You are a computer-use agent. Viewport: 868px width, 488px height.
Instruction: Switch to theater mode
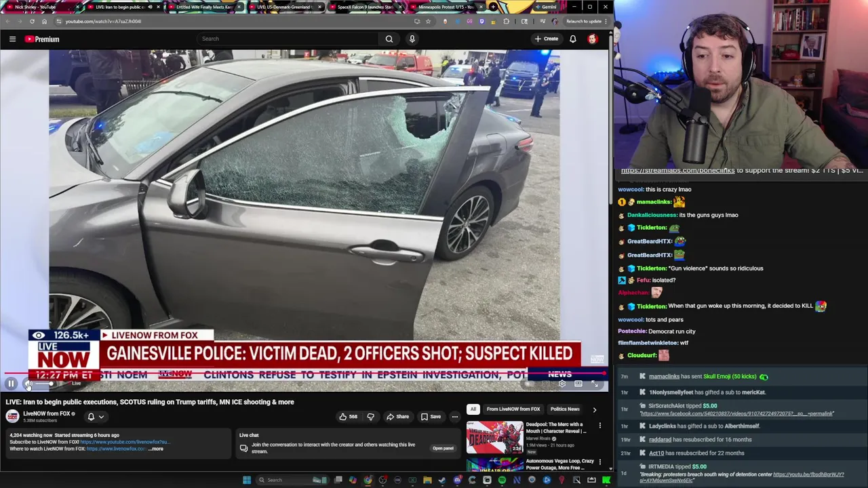pyautogui.click(x=578, y=384)
